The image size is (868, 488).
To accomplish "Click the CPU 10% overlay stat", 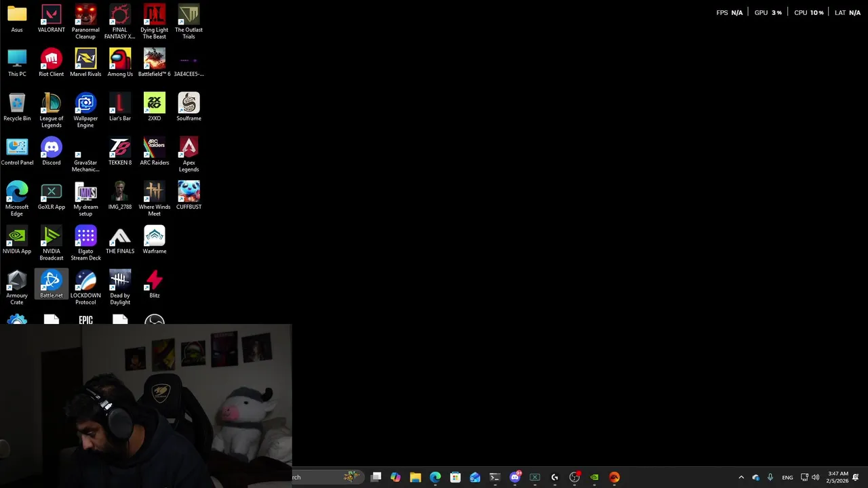I will tap(809, 12).
